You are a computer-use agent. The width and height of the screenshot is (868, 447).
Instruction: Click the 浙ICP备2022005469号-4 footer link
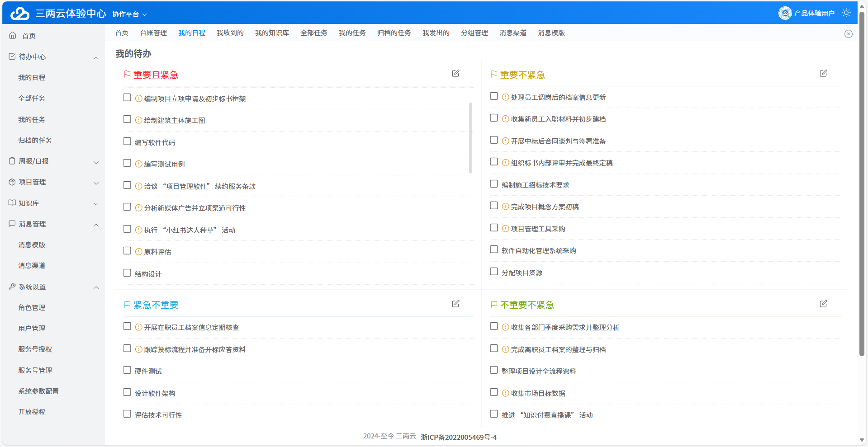(458, 437)
